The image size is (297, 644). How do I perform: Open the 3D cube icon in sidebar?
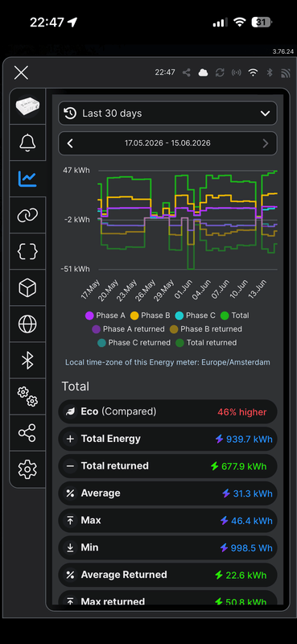[x=27, y=287]
